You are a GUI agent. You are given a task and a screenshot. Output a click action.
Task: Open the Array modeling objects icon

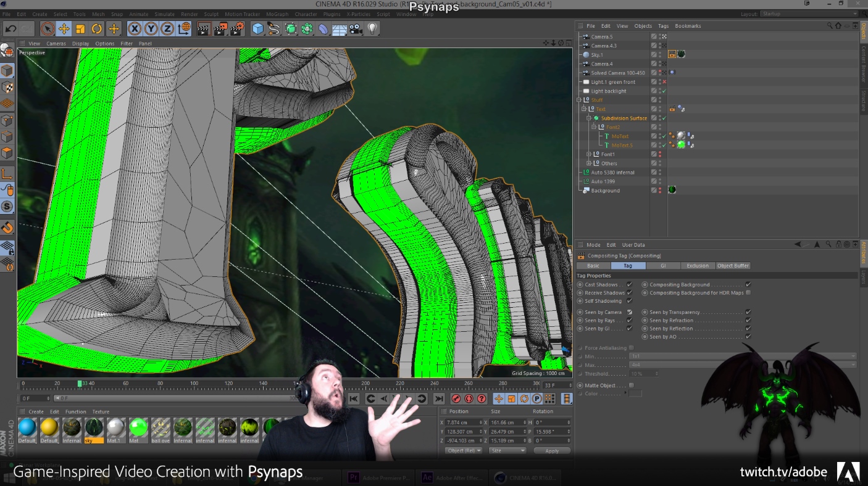(x=307, y=28)
